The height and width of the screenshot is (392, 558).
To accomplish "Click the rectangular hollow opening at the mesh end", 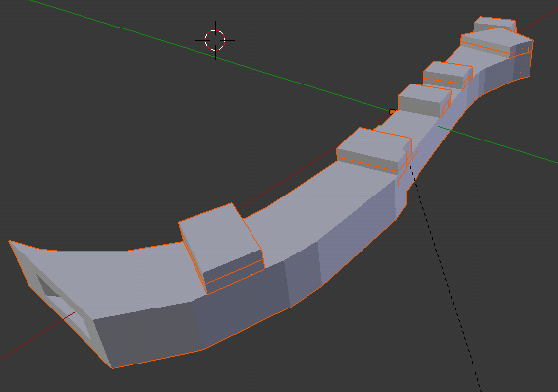I will point(63,299).
